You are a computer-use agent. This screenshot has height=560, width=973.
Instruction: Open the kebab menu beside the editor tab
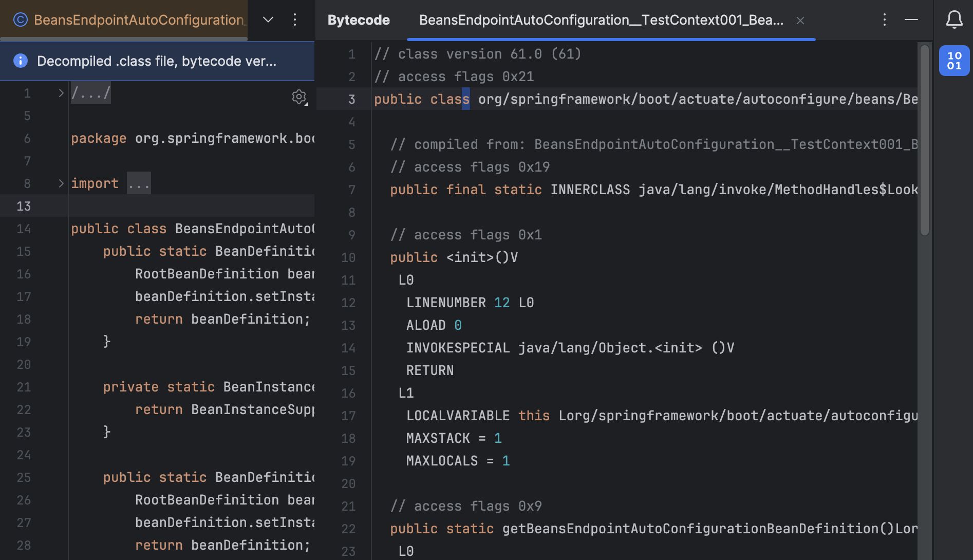coord(294,20)
